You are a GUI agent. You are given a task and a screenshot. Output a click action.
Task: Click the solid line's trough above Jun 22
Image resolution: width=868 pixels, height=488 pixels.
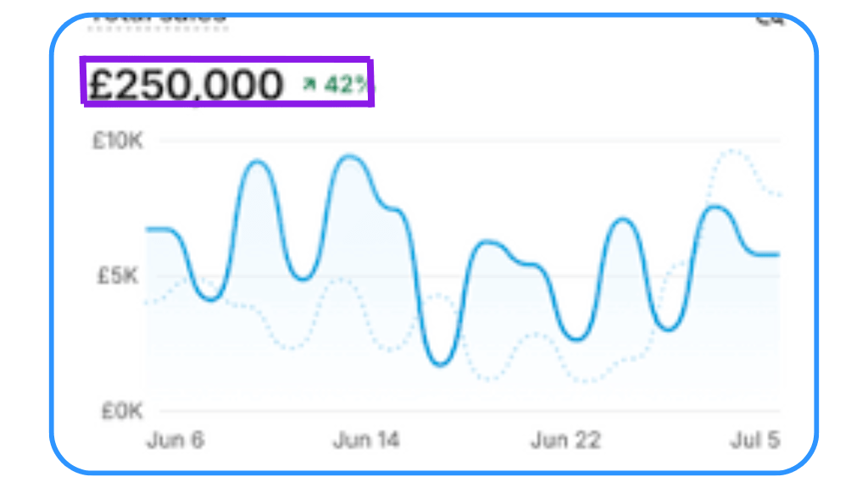(x=577, y=340)
